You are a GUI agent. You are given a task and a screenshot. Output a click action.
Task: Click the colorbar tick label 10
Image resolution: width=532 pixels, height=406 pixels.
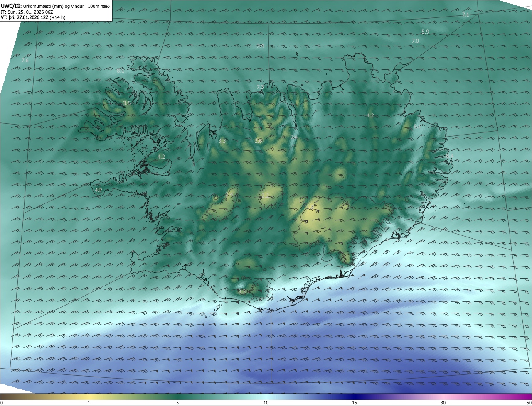(266, 403)
